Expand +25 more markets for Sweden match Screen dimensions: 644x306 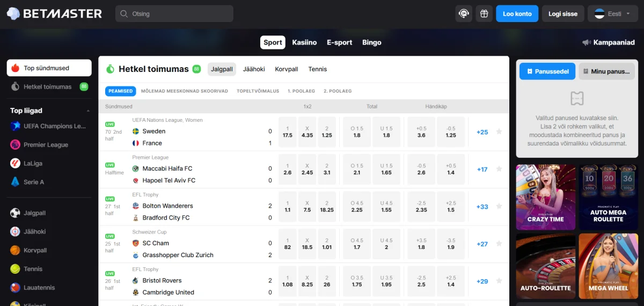click(x=482, y=132)
